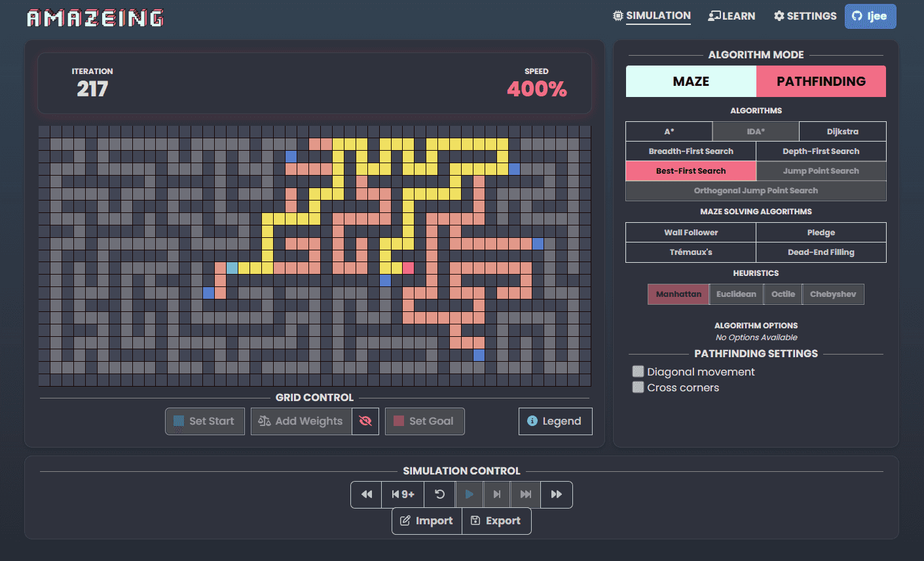Select the Euclidean heuristic
The image size is (924, 561).
point(736,294)
